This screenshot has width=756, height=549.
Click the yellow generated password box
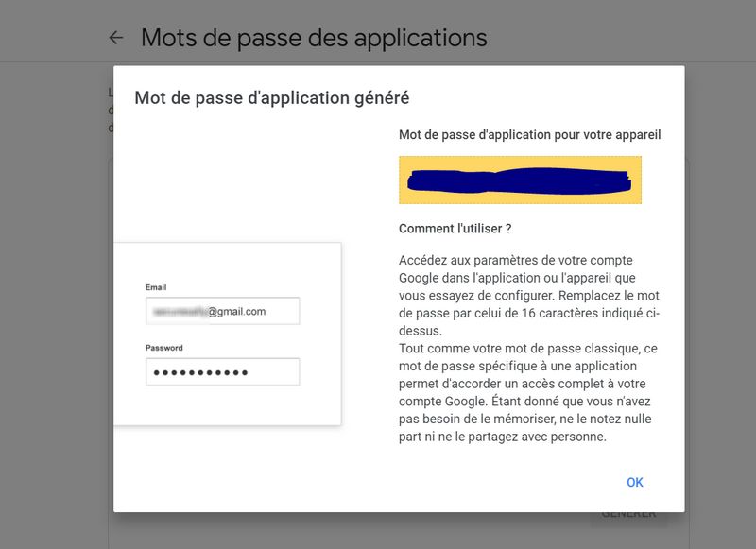tap(520, 180)
